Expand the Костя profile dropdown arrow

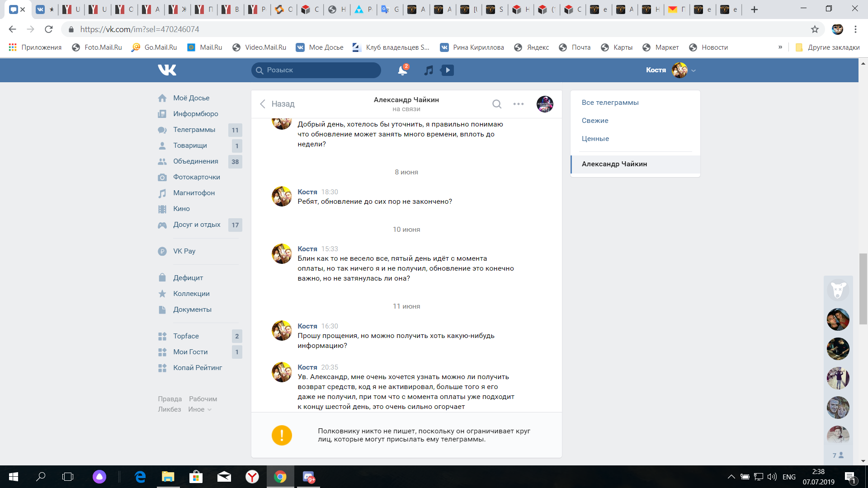pyautogui.click(x=693, y=70)
